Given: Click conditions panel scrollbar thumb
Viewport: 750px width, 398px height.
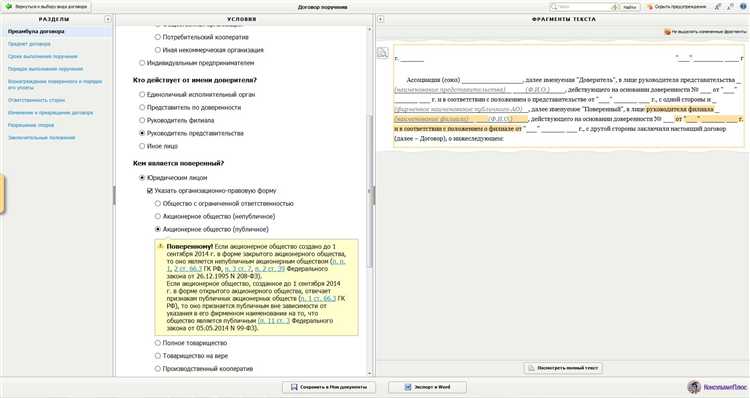Looking at the screenshot, I should click(369, 191).
